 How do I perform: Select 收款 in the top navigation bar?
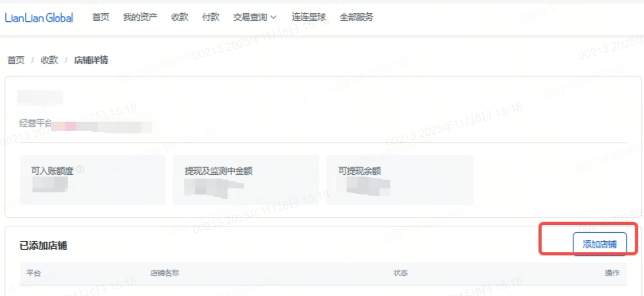tap(180, 17)
